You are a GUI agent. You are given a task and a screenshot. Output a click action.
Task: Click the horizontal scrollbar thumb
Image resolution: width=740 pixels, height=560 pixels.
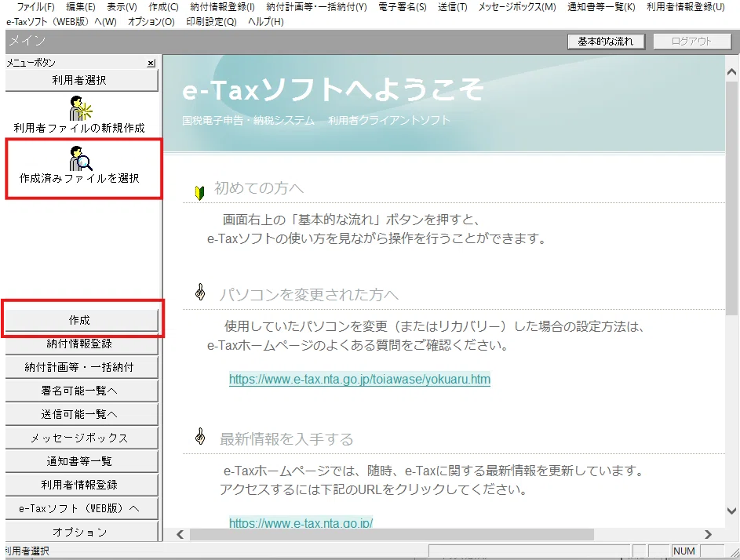click(x=392, y=535)
